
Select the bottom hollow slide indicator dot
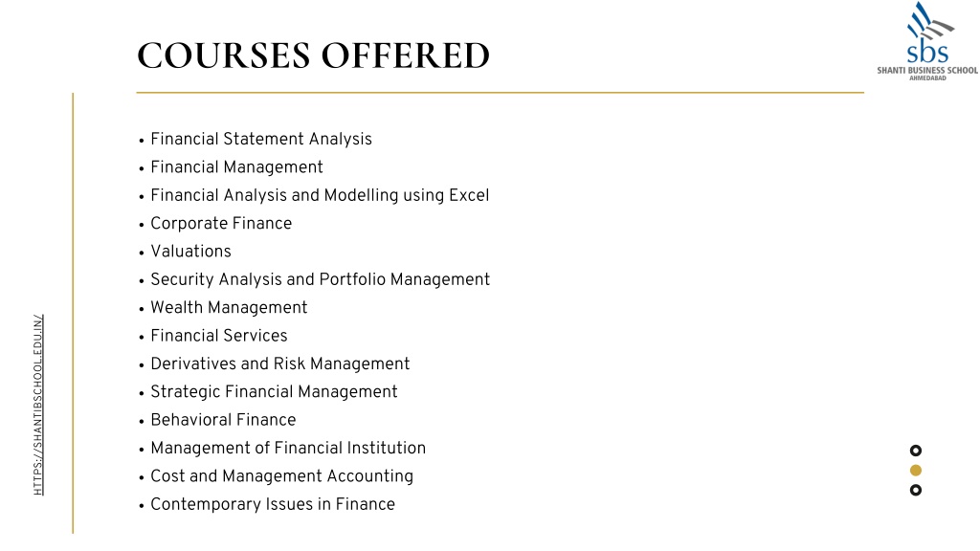(x=916, y=491)
